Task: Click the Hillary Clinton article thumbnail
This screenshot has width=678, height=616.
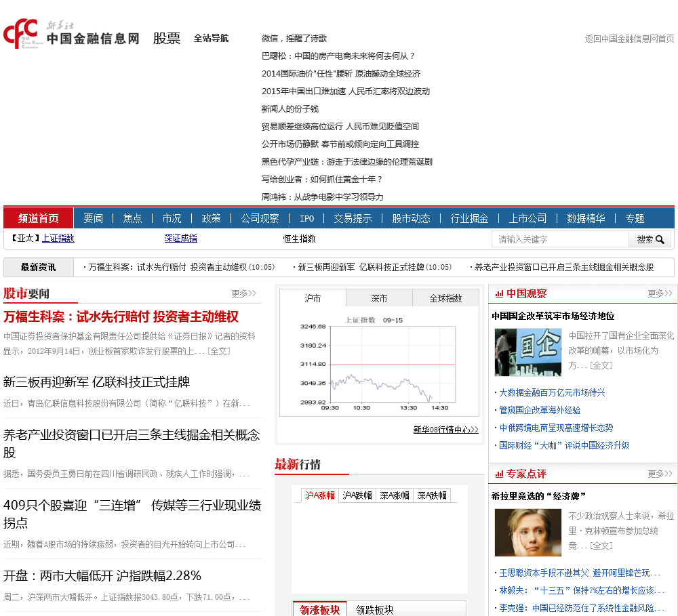Action: [x=528, y=533]
